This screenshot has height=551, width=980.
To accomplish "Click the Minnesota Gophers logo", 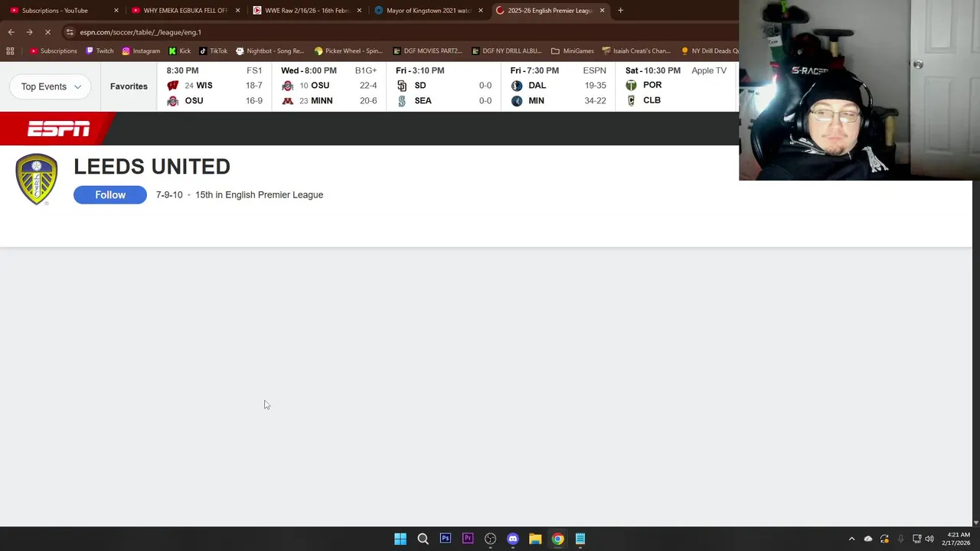I will click(287, 101).
